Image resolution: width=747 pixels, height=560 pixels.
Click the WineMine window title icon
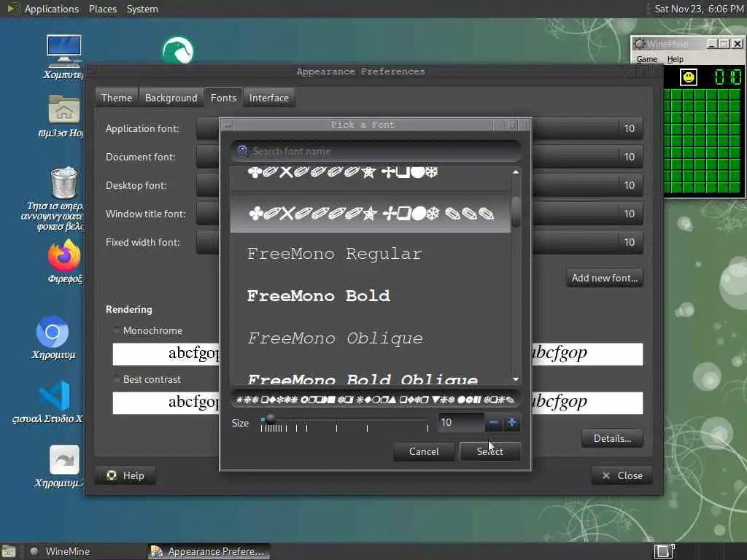coord(639,44)
